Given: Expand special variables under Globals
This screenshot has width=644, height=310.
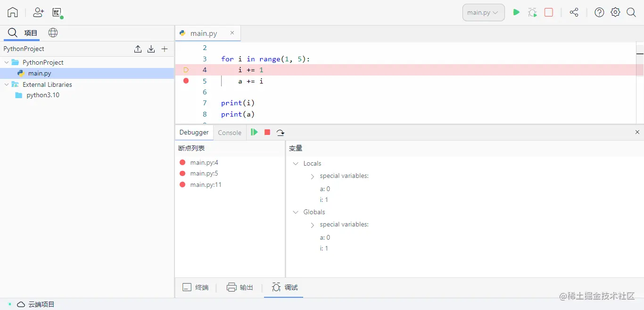Looking at the screenshot, I should point(313,225).
